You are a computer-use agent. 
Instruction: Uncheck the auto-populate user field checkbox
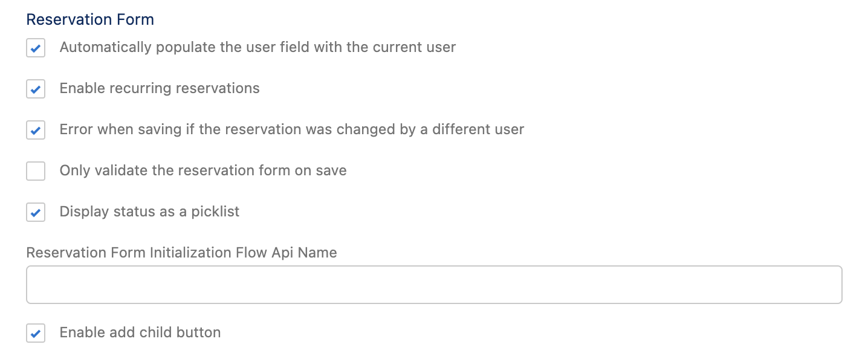coord(36,48)
